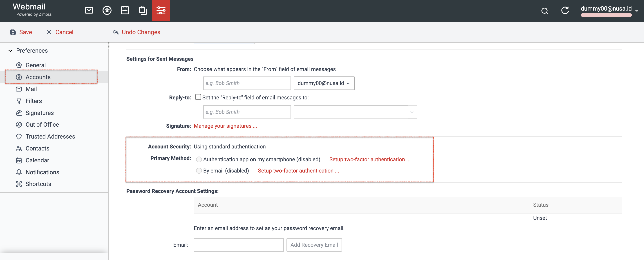Select the By email radio option

click(199, 171)
